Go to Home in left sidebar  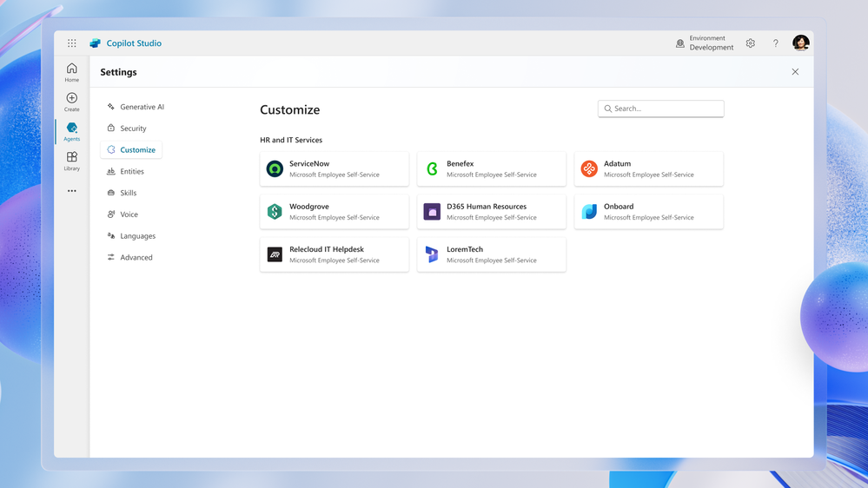click(72, 72)
